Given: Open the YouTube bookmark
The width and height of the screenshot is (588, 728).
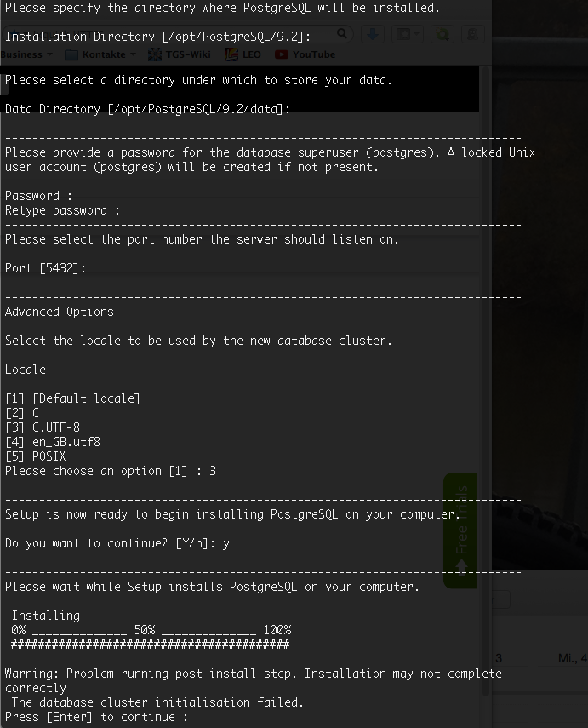Looking at the screenshot, I should click(x=305, y=54).
